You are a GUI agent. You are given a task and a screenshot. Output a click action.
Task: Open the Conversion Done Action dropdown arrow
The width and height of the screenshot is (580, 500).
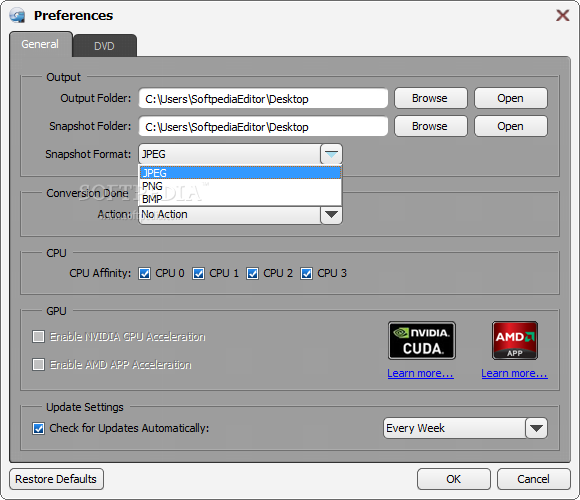tap(331, 214)
